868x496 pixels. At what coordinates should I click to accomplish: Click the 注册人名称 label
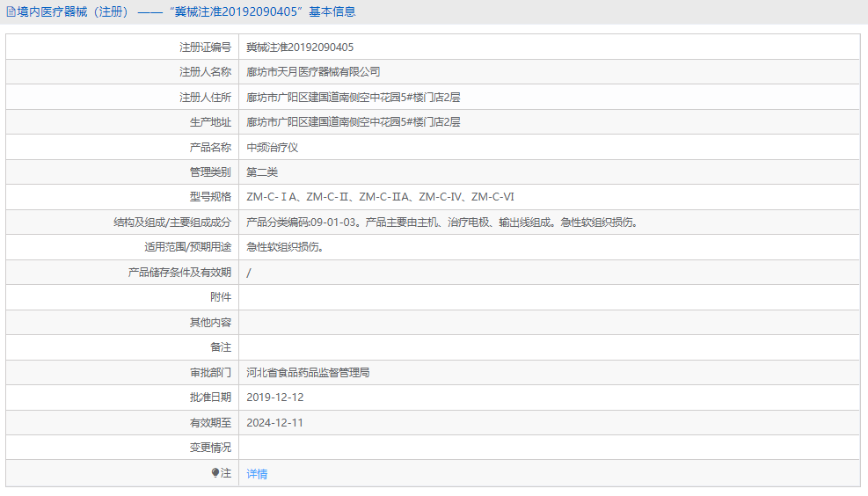[205, 72]
